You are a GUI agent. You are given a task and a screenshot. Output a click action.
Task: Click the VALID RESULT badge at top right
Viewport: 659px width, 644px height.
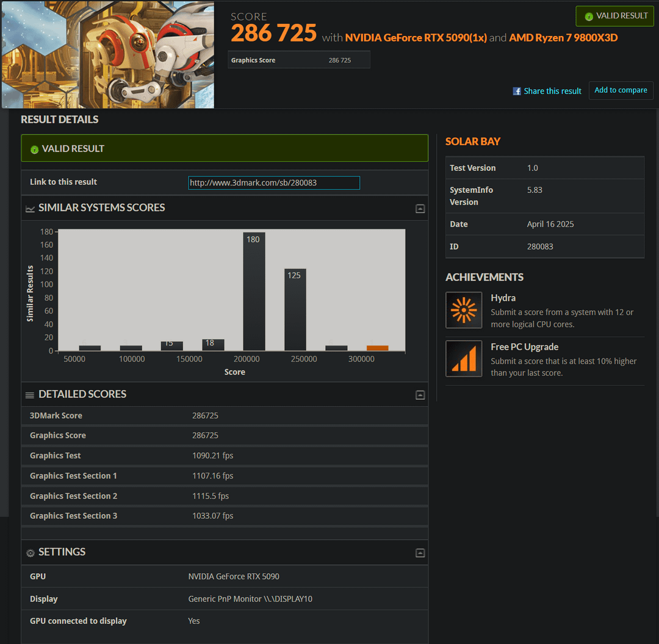(614, 16)
